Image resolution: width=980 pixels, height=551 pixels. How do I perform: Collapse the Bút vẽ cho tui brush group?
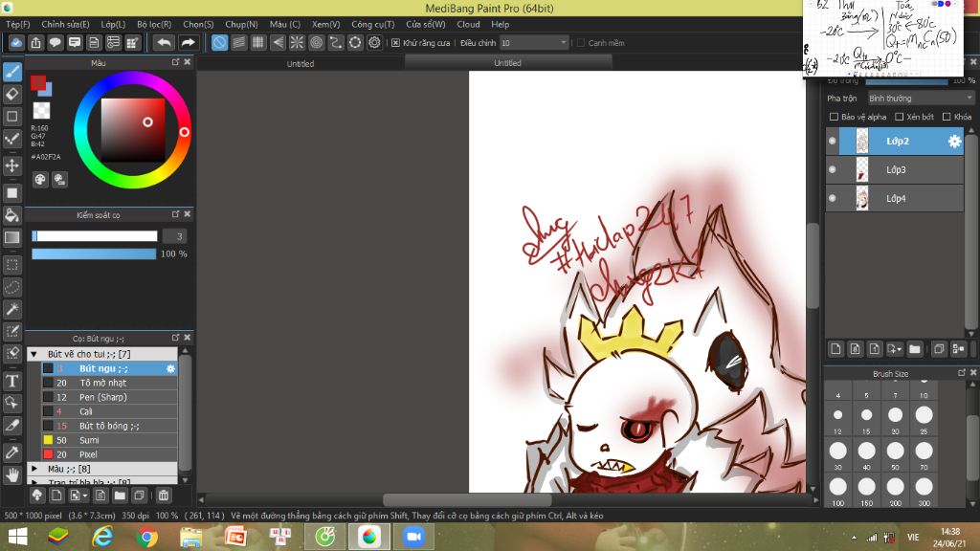[x=34, y=354]
